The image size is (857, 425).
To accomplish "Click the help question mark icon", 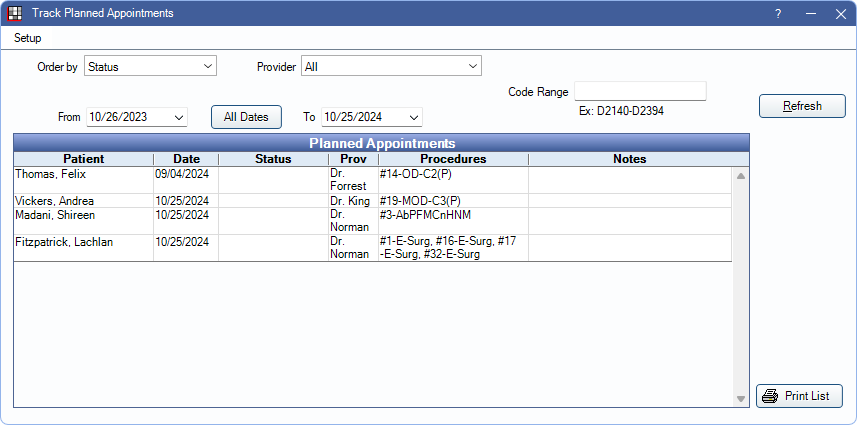I will [x=778, y=13].
